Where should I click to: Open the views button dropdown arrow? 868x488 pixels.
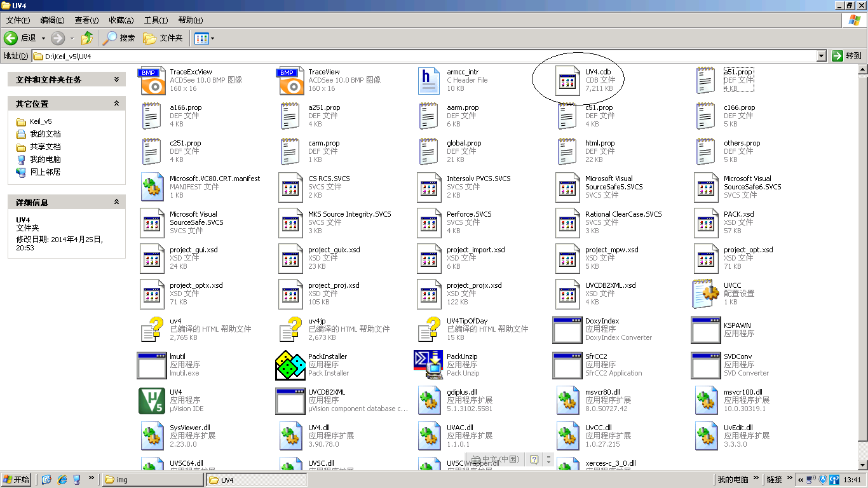[x=212, y=38]
